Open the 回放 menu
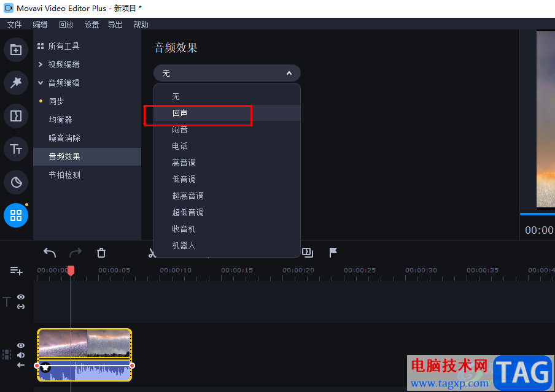 66,25
